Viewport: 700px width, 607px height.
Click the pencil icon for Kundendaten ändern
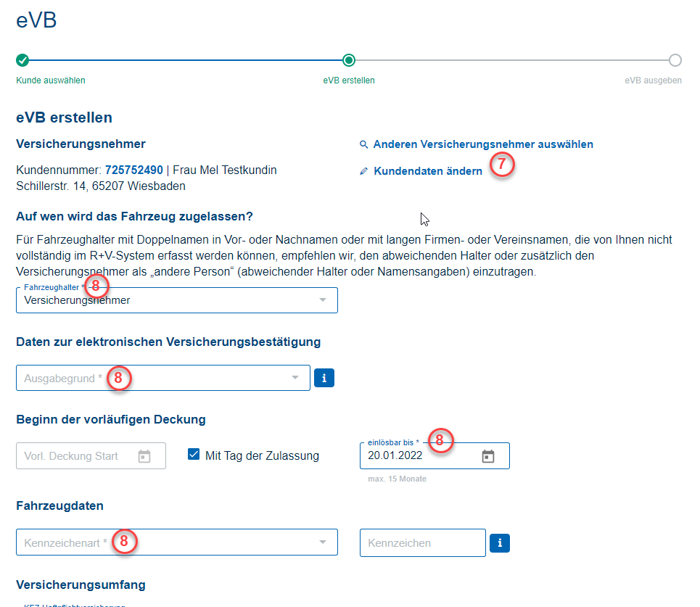364,172
